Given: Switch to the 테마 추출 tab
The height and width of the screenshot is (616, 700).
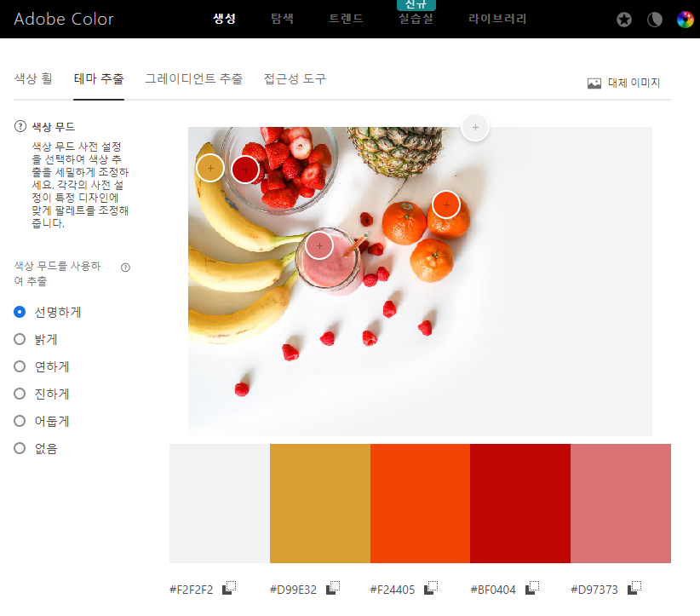Looking at the screenshot, I should pos(99,79).
